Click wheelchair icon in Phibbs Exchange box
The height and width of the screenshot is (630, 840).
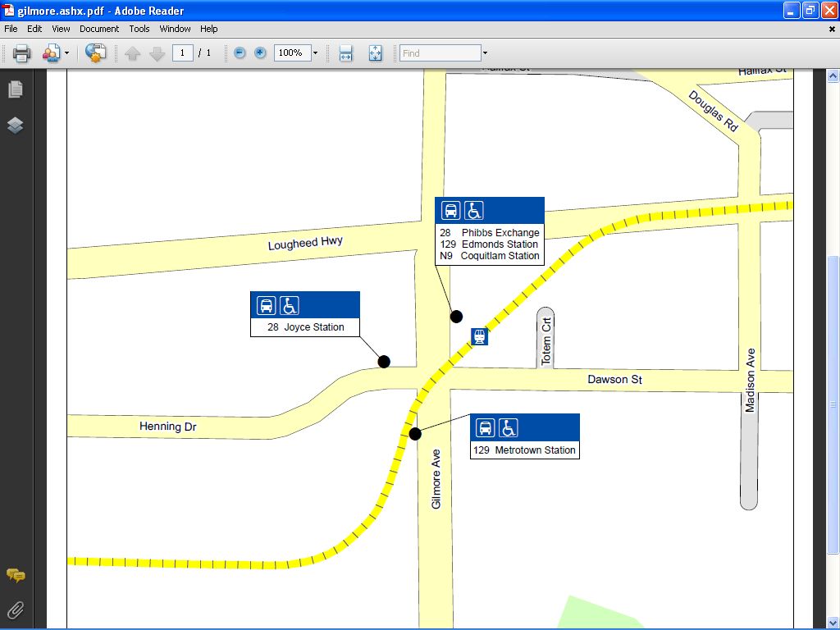[x=473, y=211]
